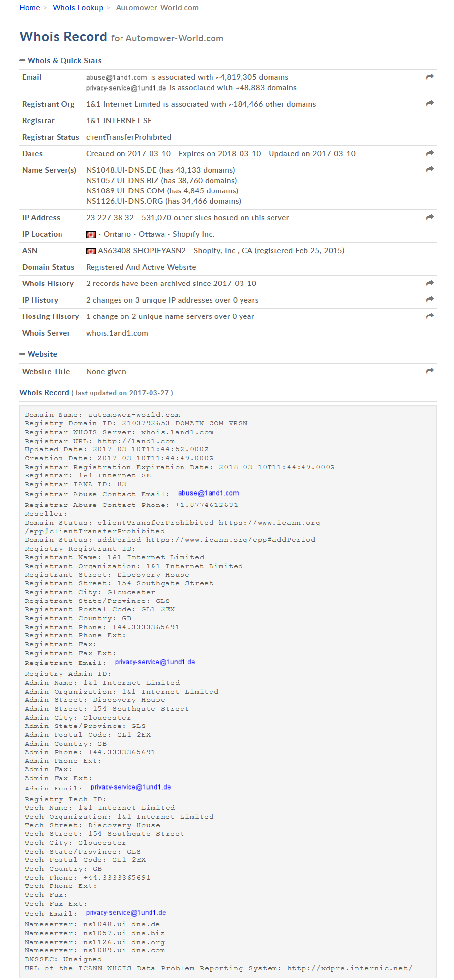Open the Whois Lookup breadcrumb link

(x=78, y=8)
